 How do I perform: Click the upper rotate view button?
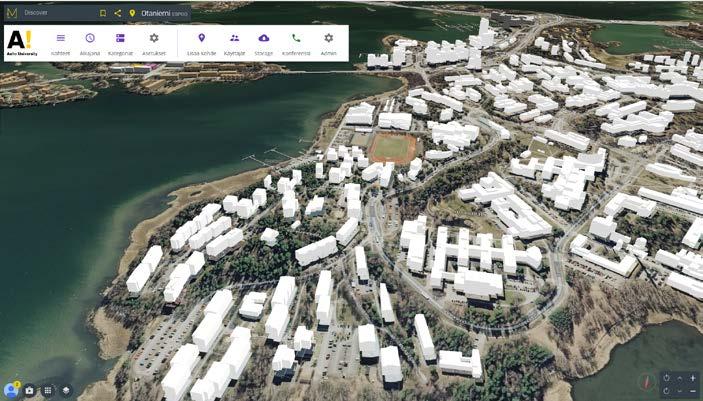click(x=667, y=378)
